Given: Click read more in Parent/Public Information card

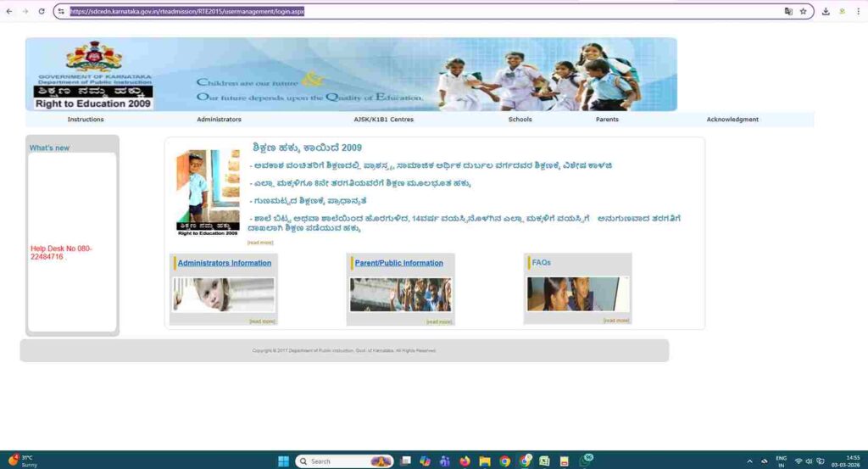Looking at the screenshot, I should tap(439, 321).
